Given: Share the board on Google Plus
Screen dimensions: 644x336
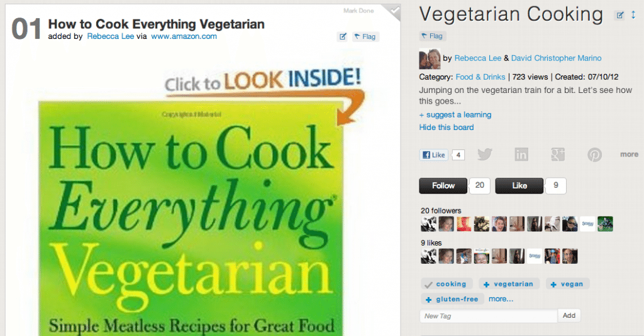Looking at the screenshot, I should pos(558,154).
